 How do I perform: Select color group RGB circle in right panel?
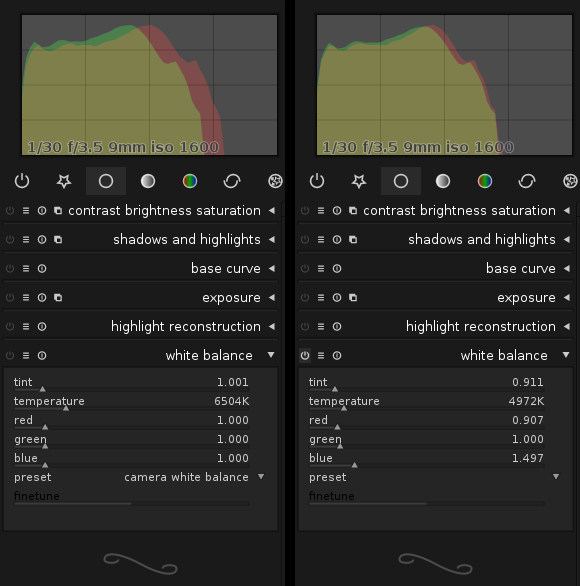(485, 181)
